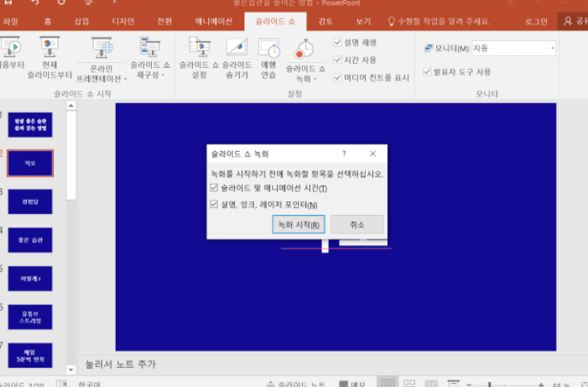Uncheck 설명 재생 checkbox
Image resolution: width=588 pixels, height=387 pixels.
[x=337, y=43]
